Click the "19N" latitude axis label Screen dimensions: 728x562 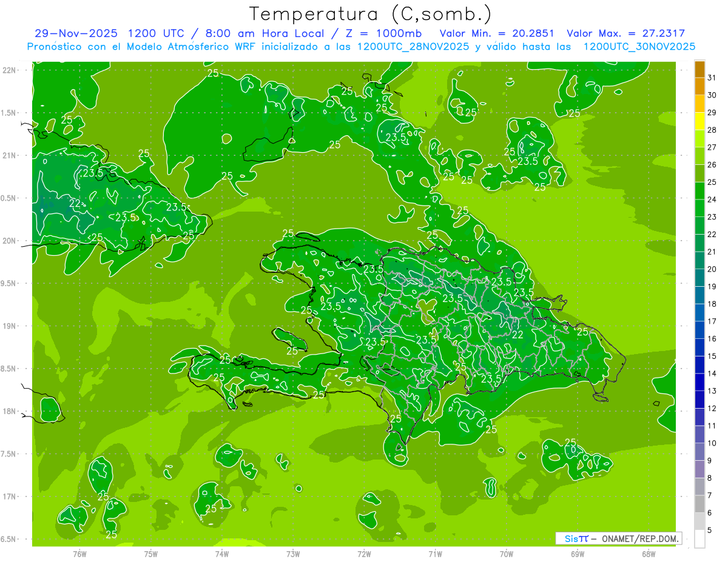point(9,326)
